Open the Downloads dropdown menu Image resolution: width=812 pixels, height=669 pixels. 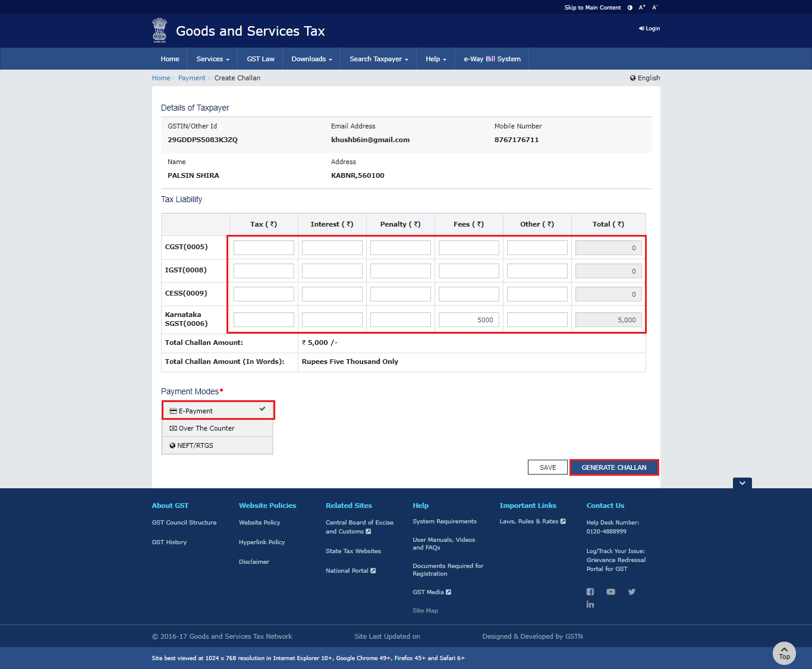coord(311,58)
